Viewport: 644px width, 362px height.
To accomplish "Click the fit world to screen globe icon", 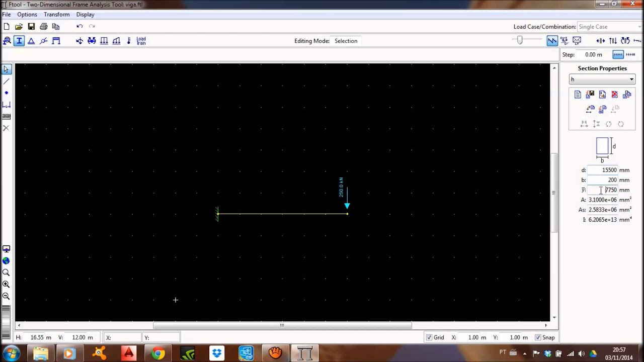I will click(x=7, y=260).
